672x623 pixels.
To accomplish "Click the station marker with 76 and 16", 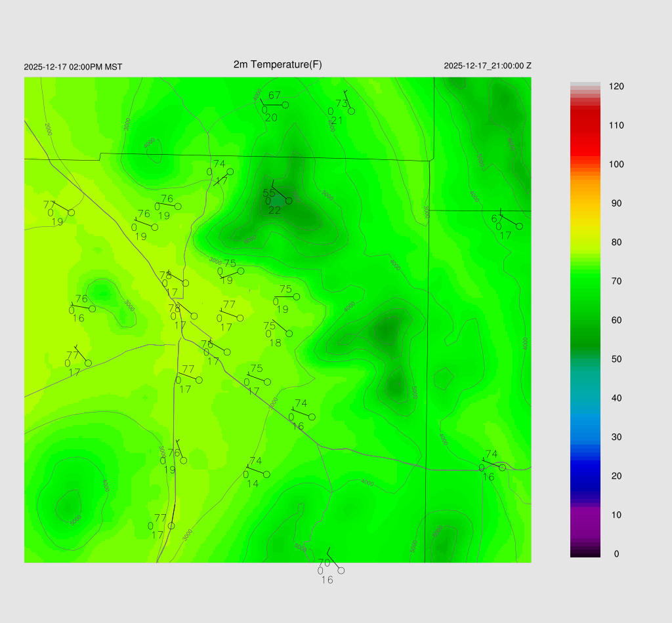I will coord(92,309).
